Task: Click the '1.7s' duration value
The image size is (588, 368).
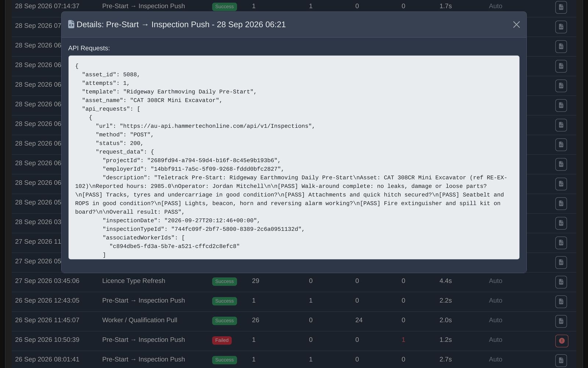Action: 445,6
